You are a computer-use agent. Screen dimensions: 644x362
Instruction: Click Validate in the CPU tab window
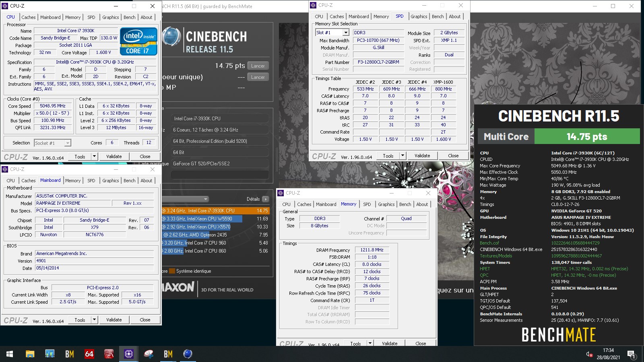click(x=114, y=156)
